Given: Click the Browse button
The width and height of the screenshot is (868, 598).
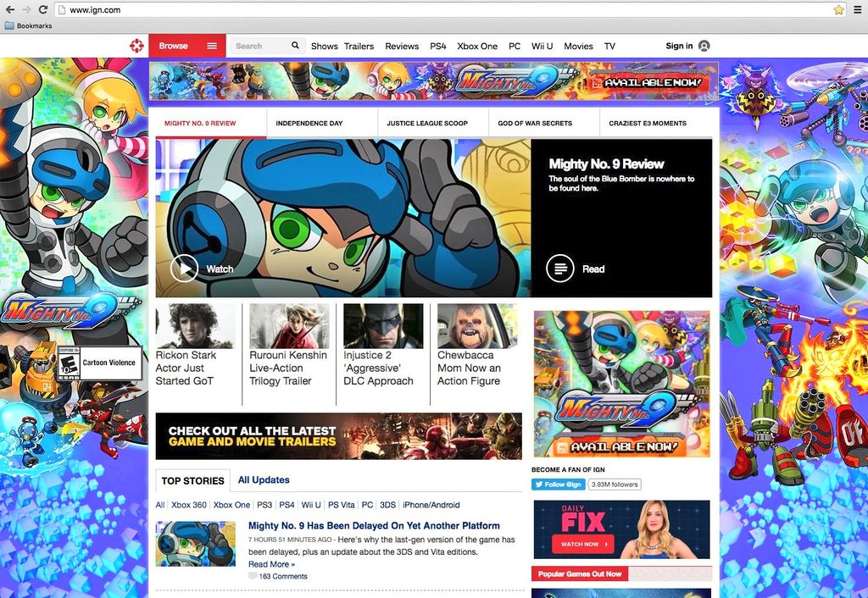Looking at the screenshot, I should [187, 46].
